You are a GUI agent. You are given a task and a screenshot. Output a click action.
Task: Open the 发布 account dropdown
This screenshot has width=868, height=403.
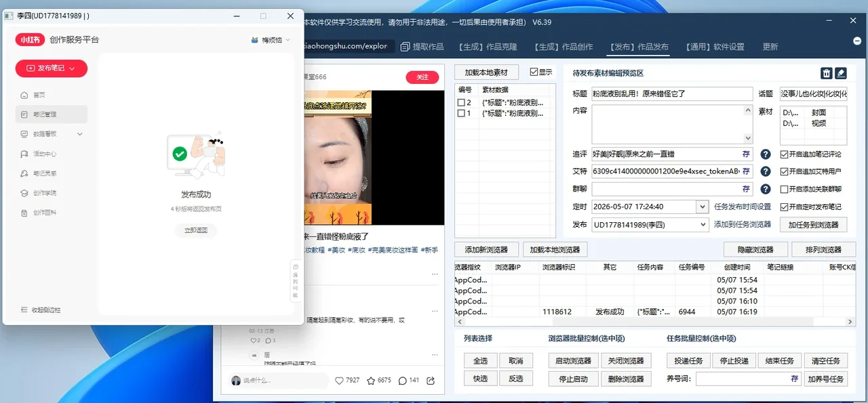pyautogui.click(x=702, y=224)
